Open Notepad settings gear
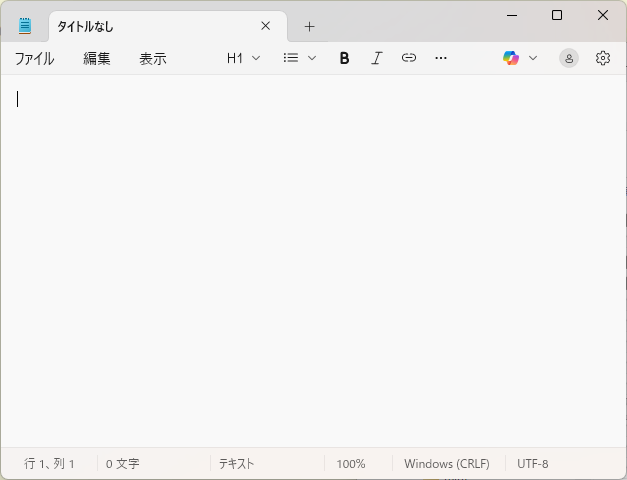Image resolution: width=627 pixels, height=480 pixels. (x=602, y=58)
